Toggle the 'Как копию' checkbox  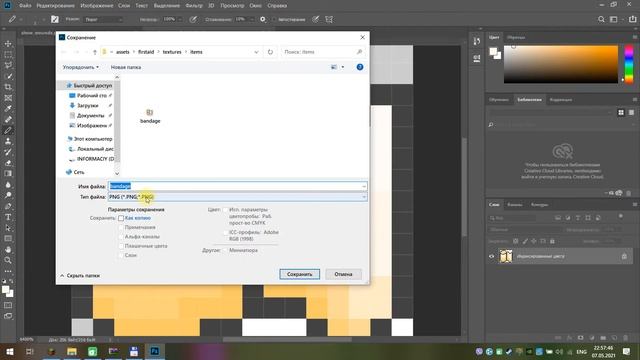(x=121, y=218)
